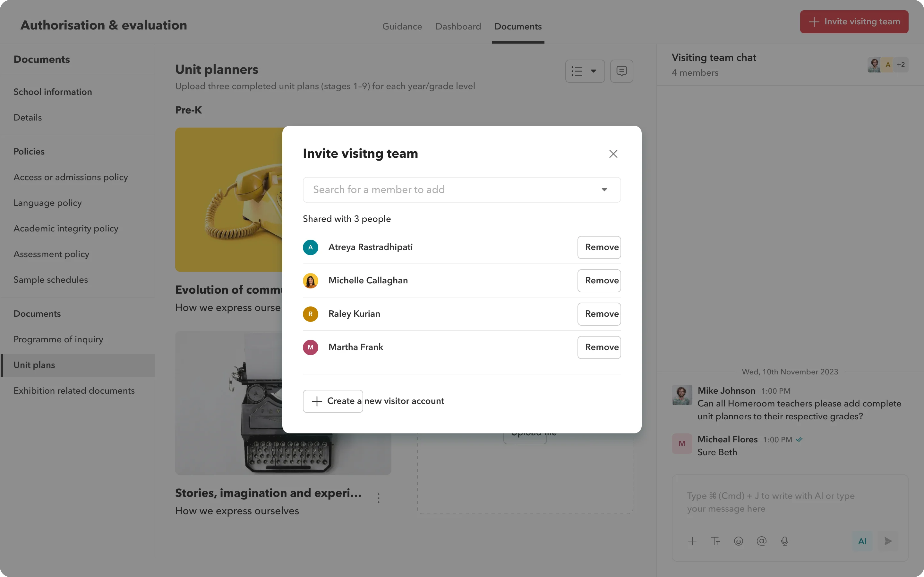Open the chat panel icon for unit planners
Image resolution: width=924 pixels, height=577 pixels.
pyautogui.click(x=622, y=71)
